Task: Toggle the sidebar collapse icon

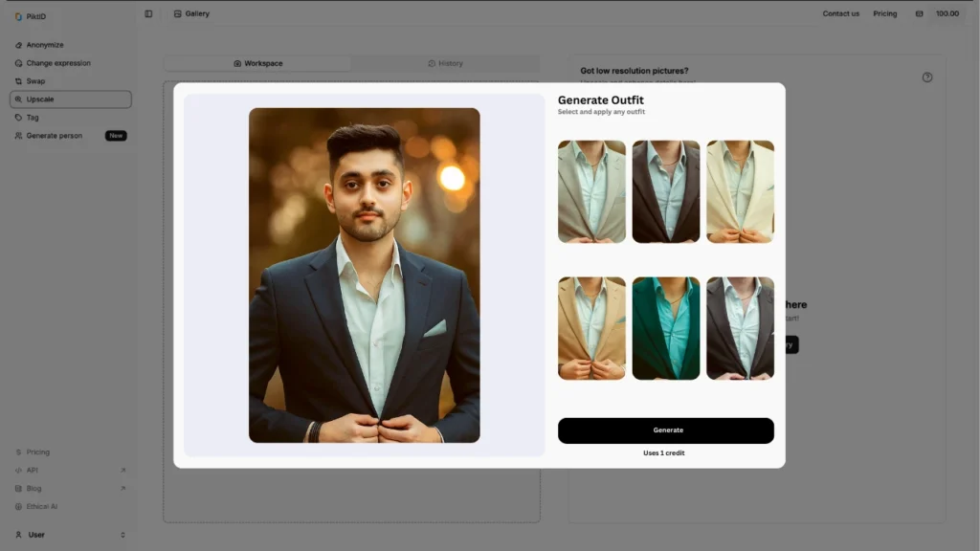Action: coord(148,13)
